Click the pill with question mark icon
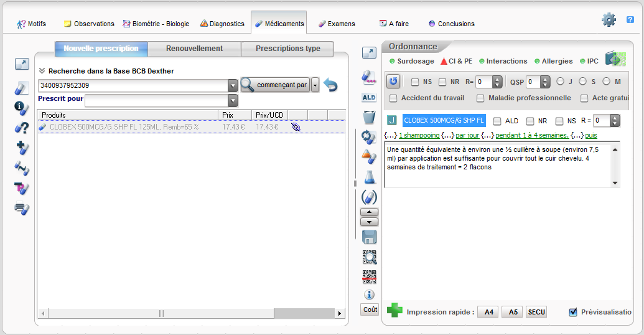 [22, 128]
